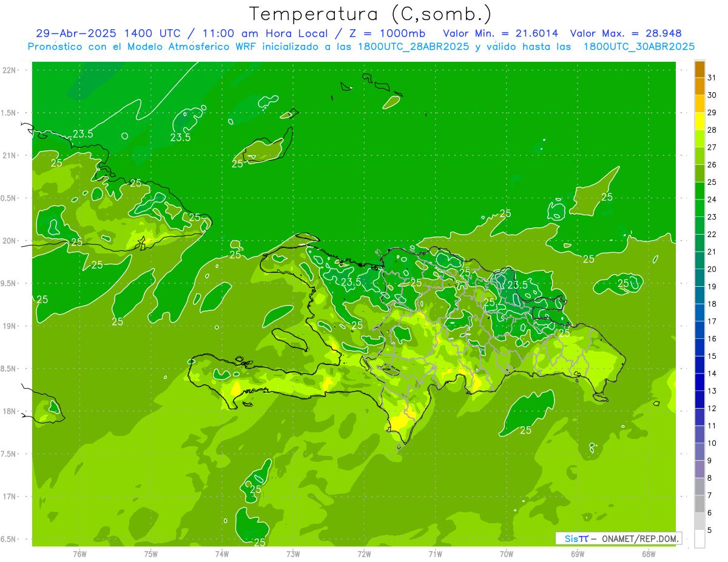Screen dimensions: 728x562
Task: Click the legend value 5
Action: pyautogui.click(x=710, y=530)
